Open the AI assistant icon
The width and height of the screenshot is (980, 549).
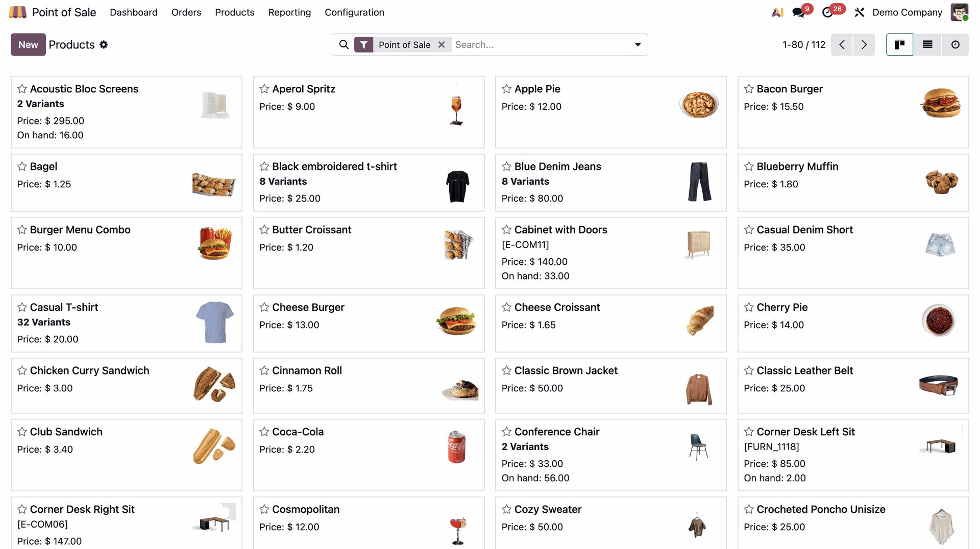point(777,12)
